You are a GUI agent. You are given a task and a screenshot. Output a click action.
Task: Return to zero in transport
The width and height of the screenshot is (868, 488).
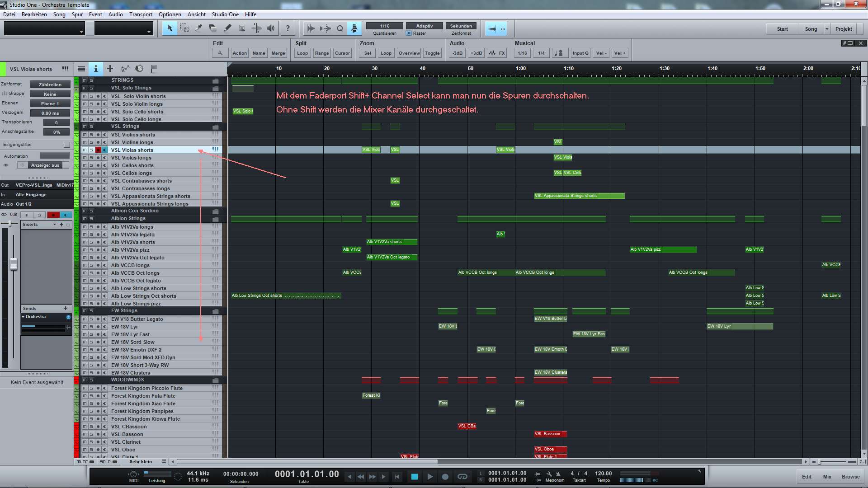397,476
